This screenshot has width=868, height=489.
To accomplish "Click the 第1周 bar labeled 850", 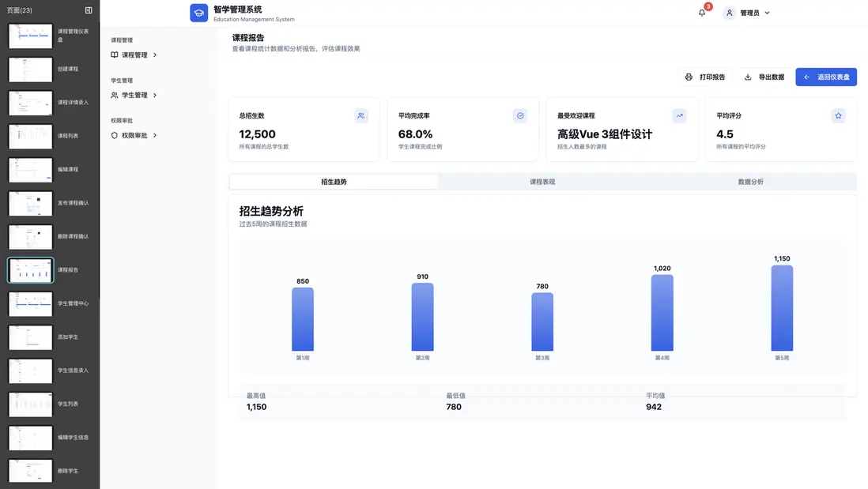I will (303, 319).
